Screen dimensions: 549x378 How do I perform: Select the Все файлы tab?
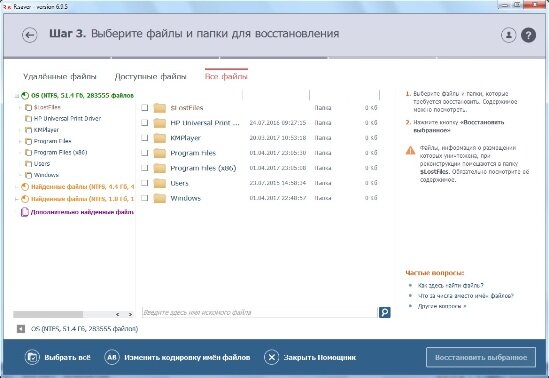[226, 76]
